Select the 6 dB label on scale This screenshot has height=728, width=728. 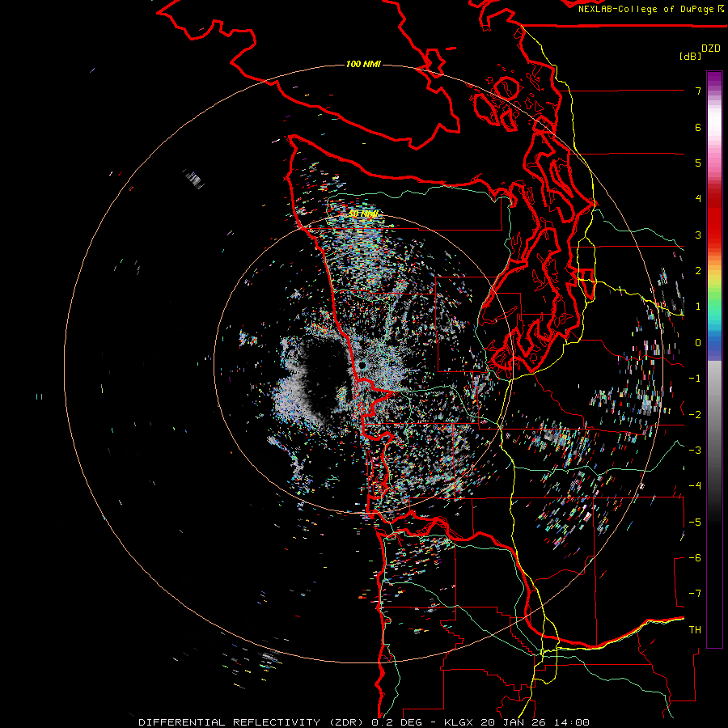pos(698,127)
